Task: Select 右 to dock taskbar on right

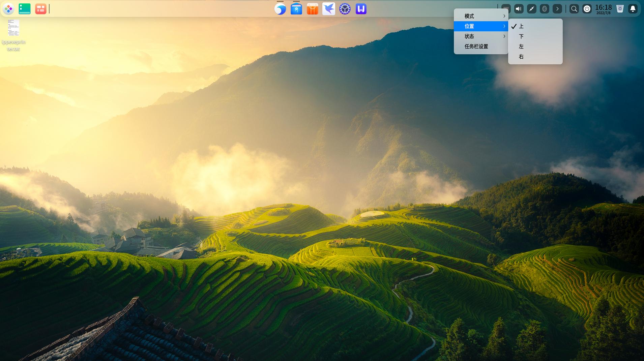Action: (x=521, y=56)
